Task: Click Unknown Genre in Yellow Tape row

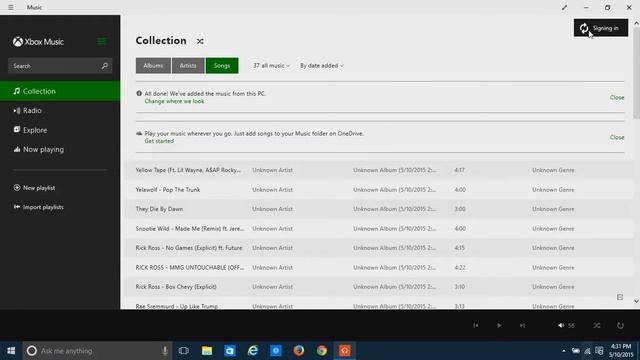Action: tap(553, 170)
